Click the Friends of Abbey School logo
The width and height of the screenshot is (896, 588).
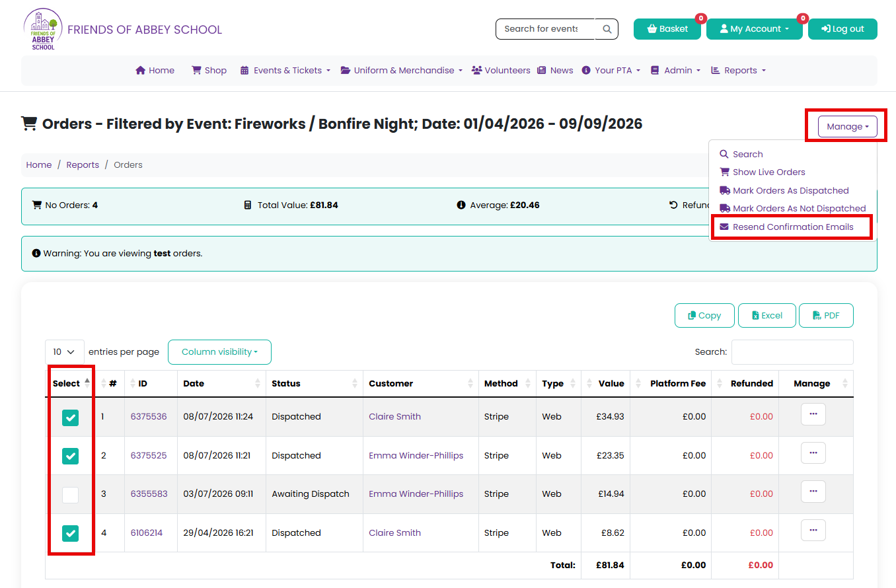tap(44, 30)
